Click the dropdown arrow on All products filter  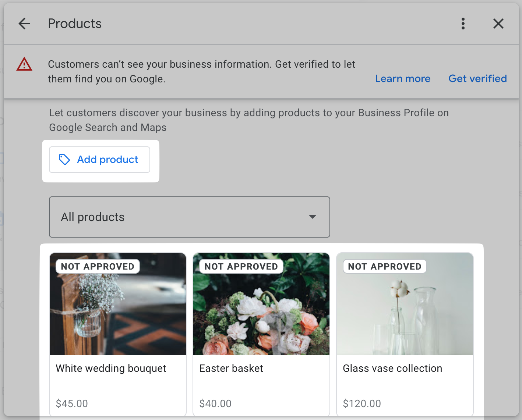click(x=312, y=217)
